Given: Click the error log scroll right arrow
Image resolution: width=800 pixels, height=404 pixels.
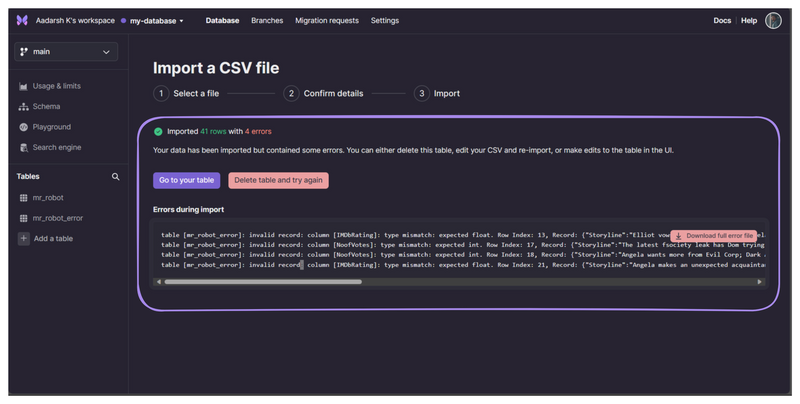Looking at the screenshot, I should (x=760, y=282).
